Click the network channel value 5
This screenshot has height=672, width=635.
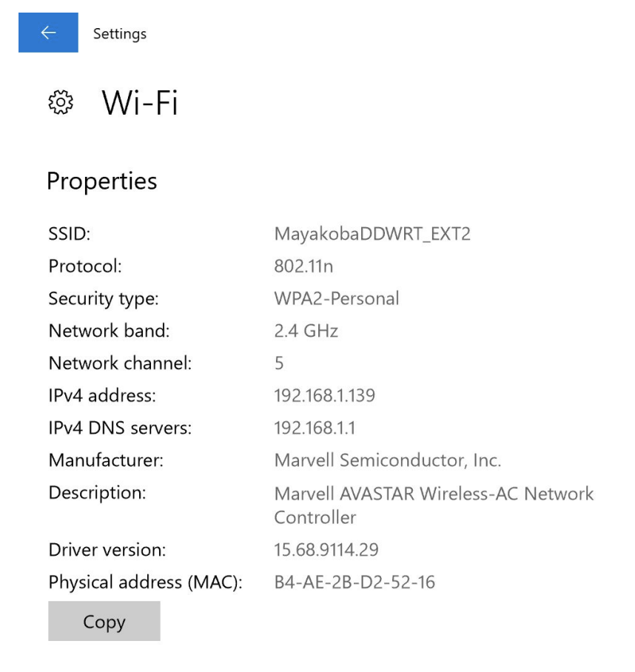[x=279, y=363]
